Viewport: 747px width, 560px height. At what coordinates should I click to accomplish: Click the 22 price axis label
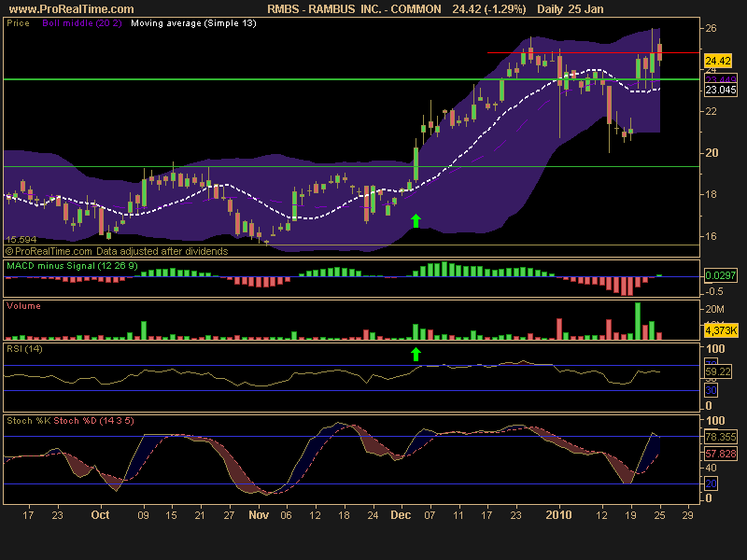coord(711,111)
